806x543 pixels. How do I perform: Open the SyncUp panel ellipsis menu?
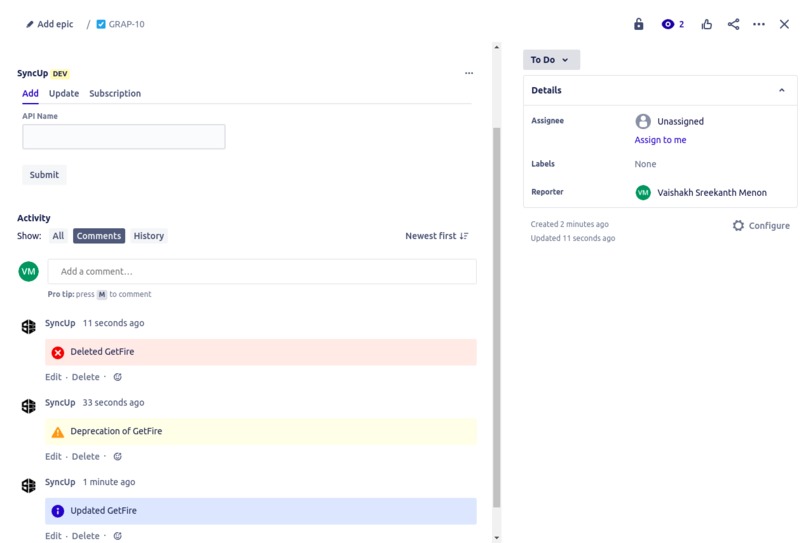pos(469,73)
